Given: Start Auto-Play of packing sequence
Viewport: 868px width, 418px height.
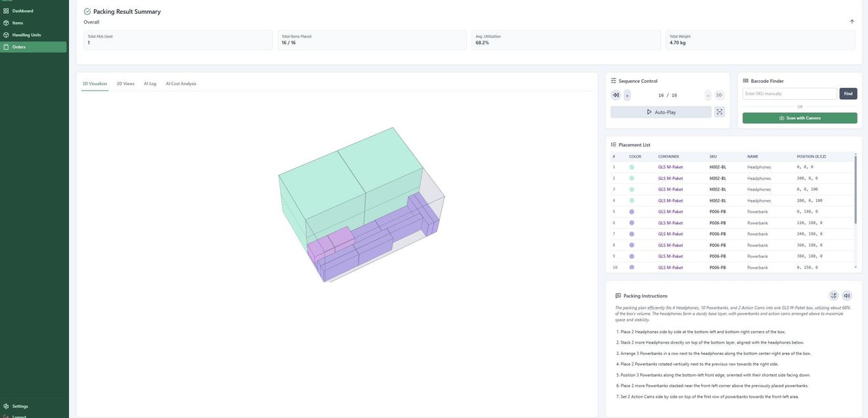Looking at the screenshot, I should 661,112.
